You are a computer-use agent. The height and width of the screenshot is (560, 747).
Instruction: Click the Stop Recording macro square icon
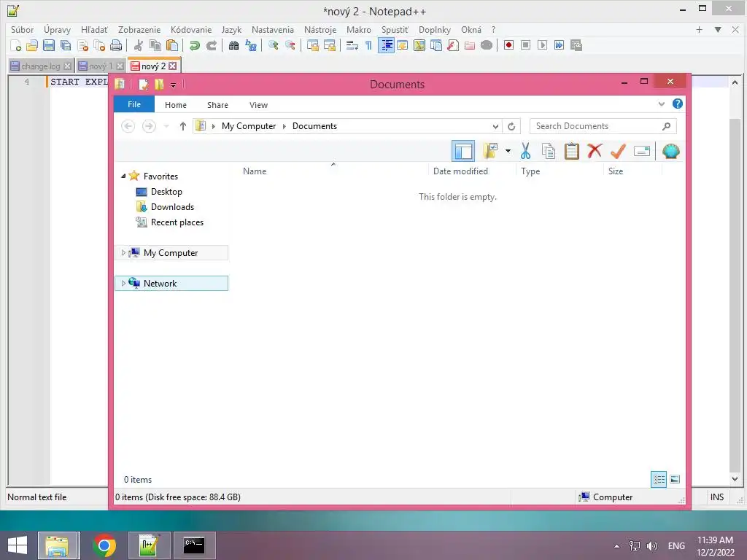click(x=525, y=45)
